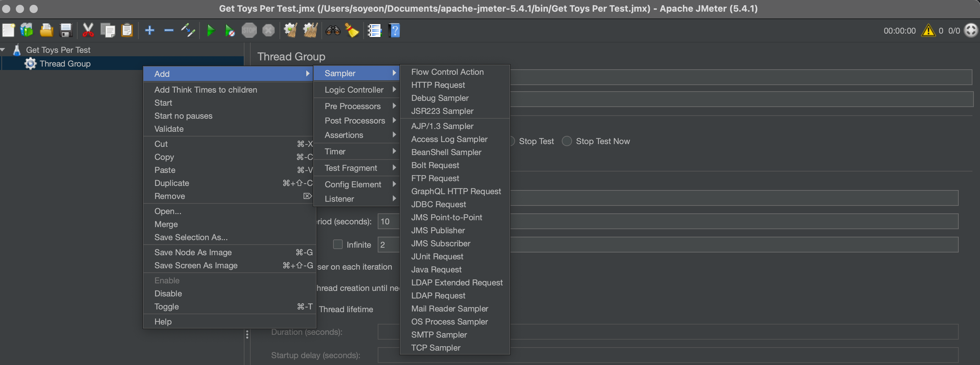
Task: Toggle the Infinite loop checkbox
Action: (x=338, y=244)
